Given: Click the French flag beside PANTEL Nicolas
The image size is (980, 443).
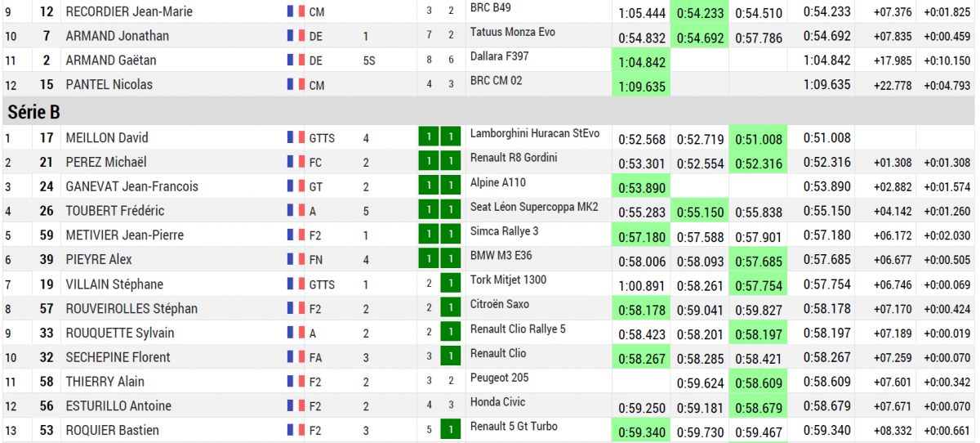Looking at the screenshot, I should (296, 85).
